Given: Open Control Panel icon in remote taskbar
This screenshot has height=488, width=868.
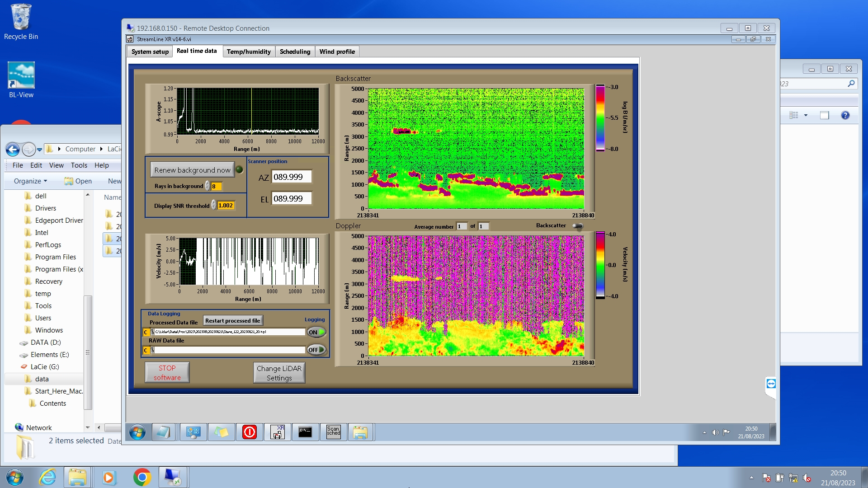Looking at the screenshot, I should tap(193, 432).
